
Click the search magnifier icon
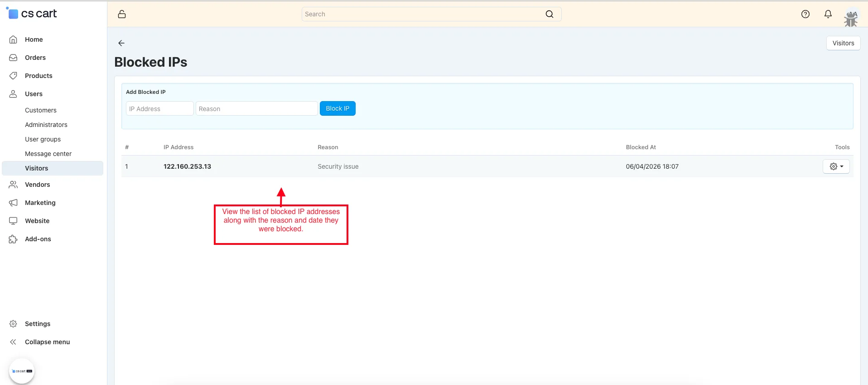tap(550, 14)
